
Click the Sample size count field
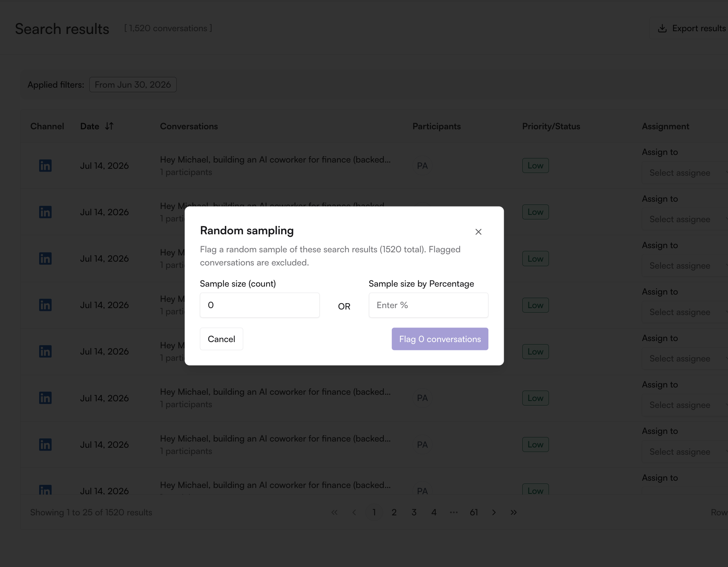260,305
